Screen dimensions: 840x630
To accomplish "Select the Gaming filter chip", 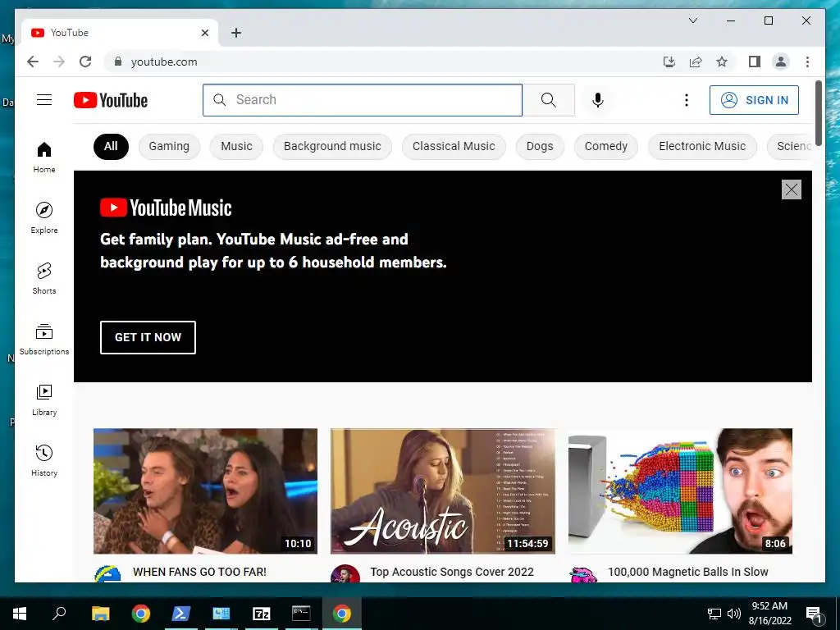I will [169, 146].
